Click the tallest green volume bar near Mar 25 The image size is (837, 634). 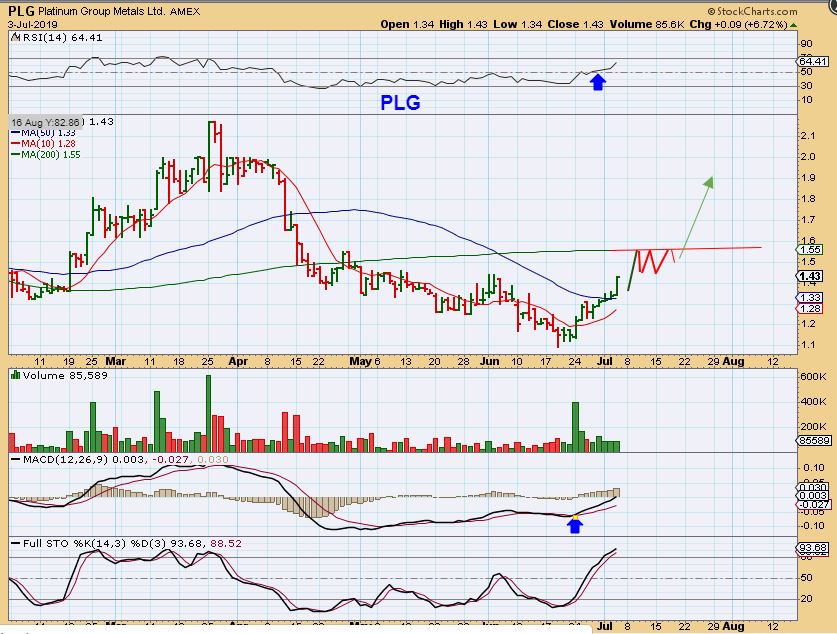coord(209,414)
